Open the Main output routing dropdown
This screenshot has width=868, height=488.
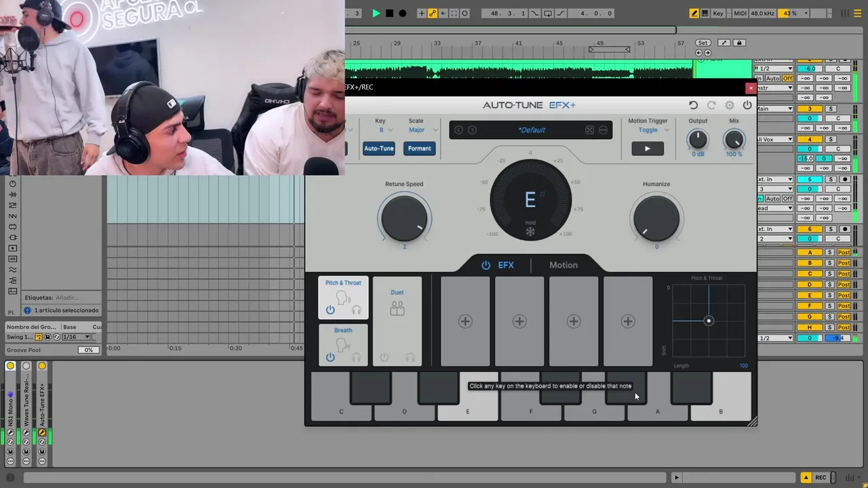click(x=774, y=108)
